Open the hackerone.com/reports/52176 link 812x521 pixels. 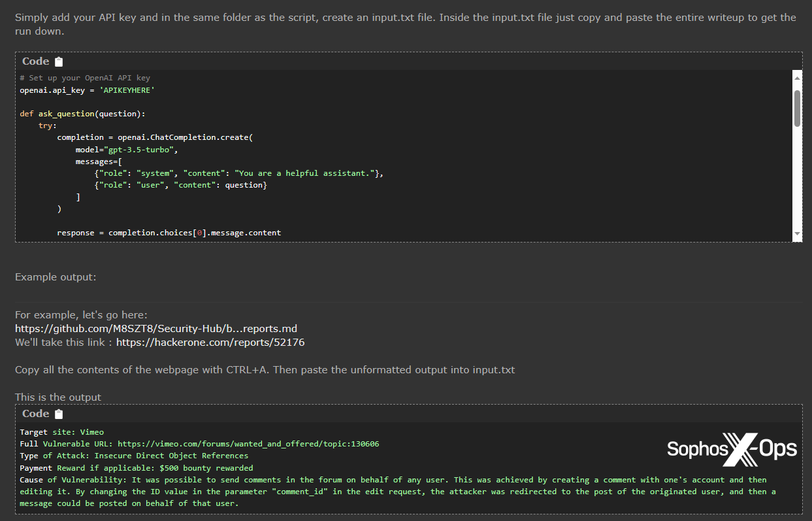pos(210,342)
